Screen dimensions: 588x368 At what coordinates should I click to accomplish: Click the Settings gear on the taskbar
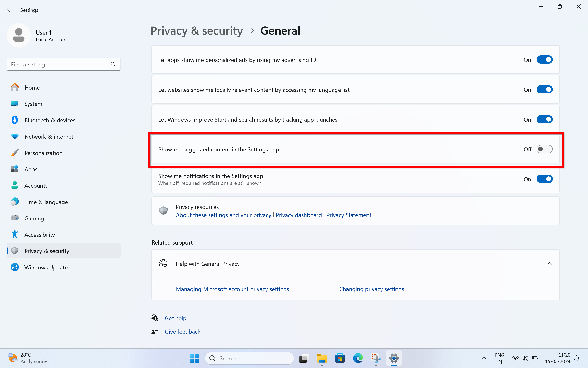[394, 358]
